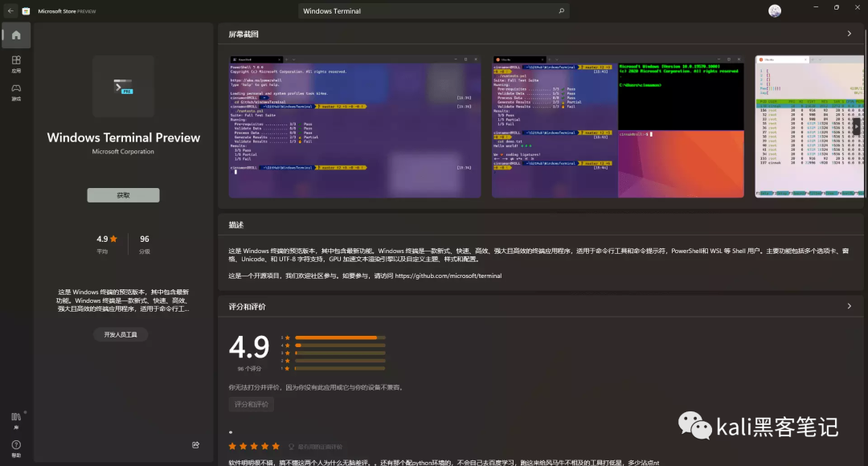Click the 5-star rating bar
This screenshot has width=868, height=466.
(340, 337)
